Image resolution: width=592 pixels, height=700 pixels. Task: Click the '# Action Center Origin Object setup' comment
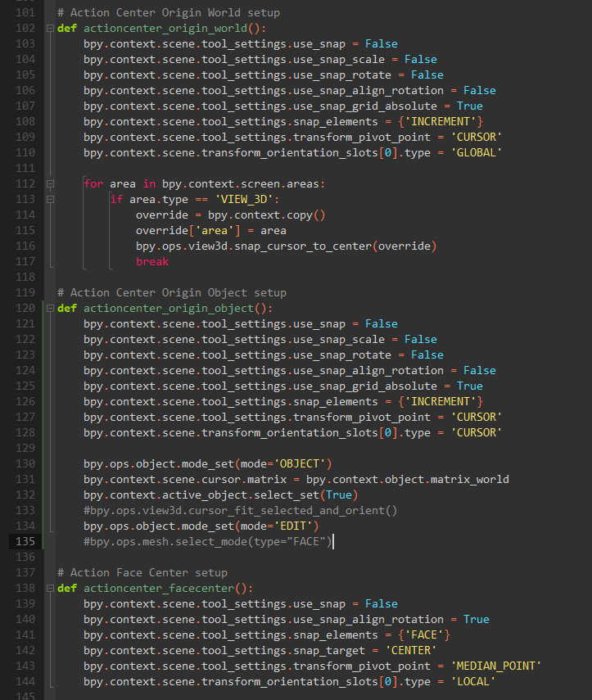click(171, 292)
